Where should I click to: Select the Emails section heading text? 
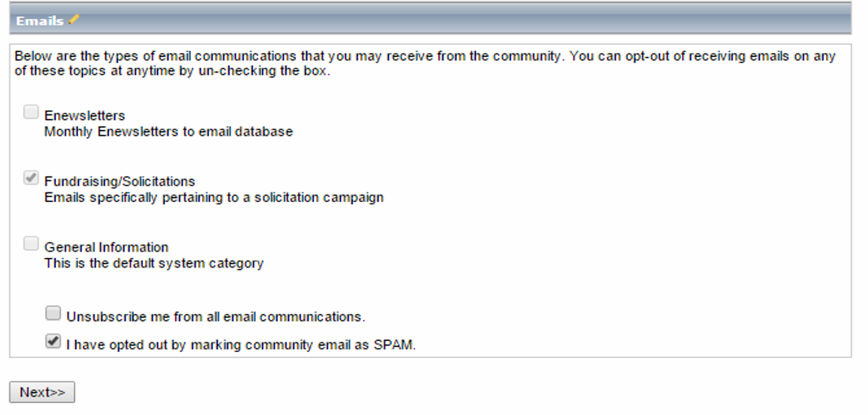point(40,21)
